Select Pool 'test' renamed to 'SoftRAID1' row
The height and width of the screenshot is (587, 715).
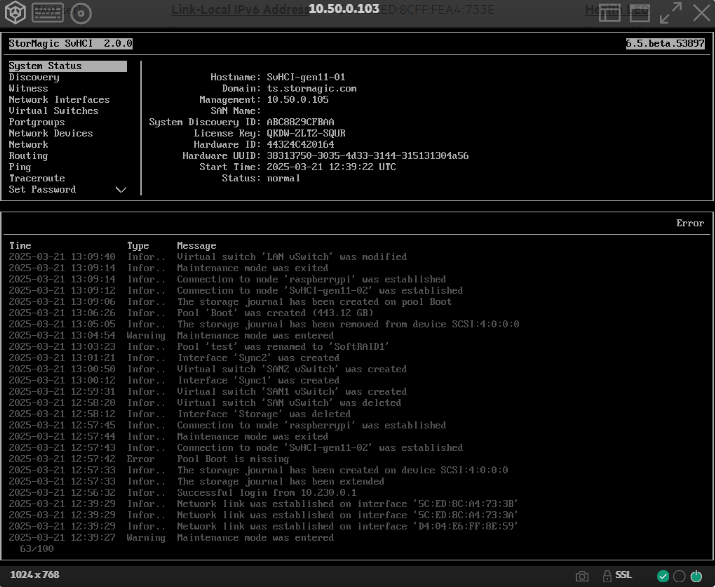(199, 347)
